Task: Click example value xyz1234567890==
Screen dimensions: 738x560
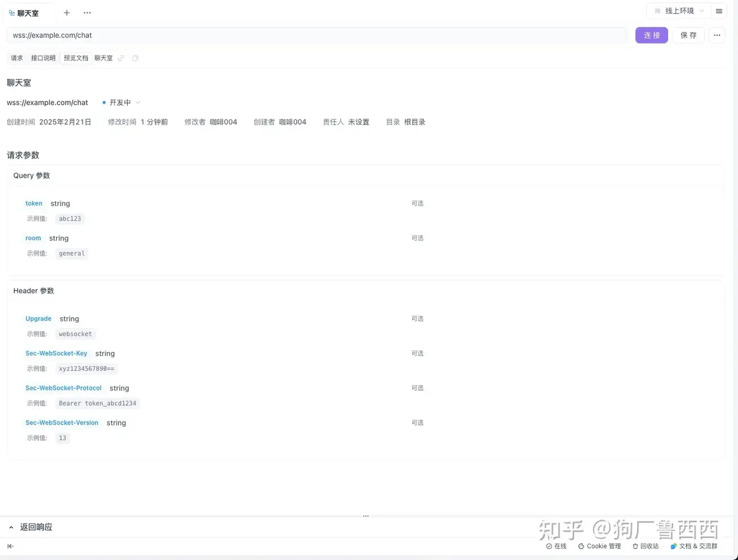Action: point(86,369)
